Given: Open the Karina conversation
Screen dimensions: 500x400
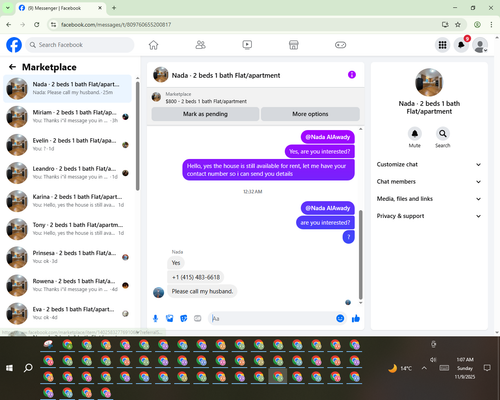Looking at the screenshot, I should pos(67,201).
